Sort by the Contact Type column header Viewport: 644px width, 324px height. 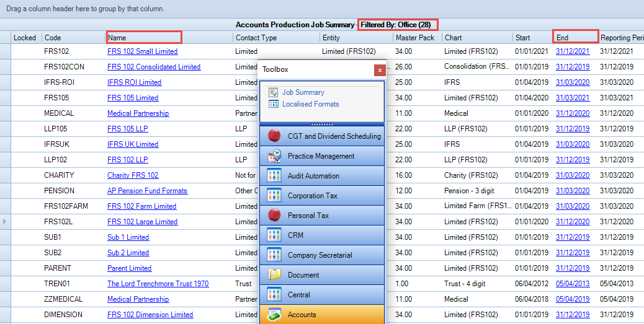click(x=276, y=38)
